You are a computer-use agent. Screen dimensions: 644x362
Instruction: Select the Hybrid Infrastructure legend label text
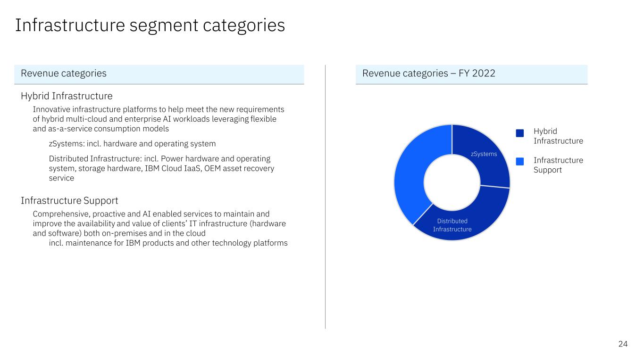click(x=558, y=136)
